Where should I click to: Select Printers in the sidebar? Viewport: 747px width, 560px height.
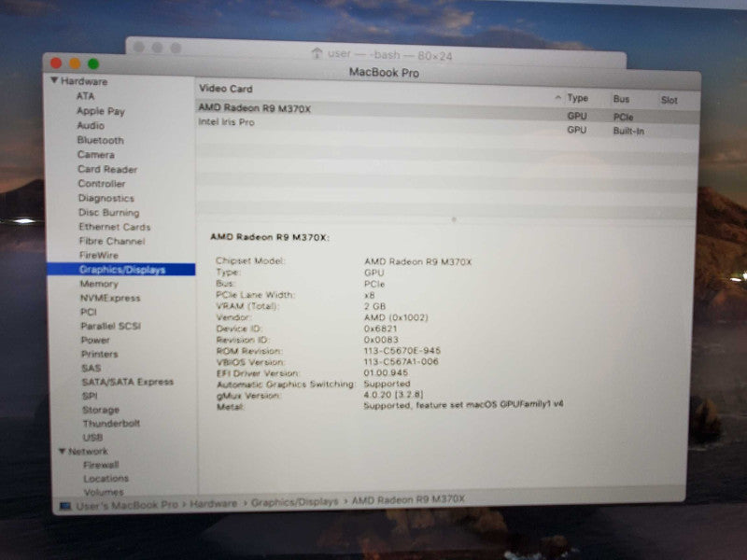click(100, 354)
